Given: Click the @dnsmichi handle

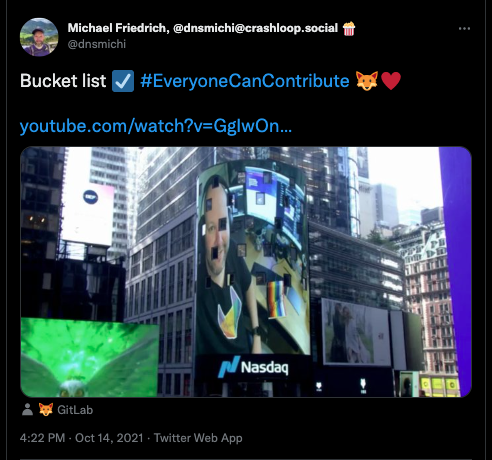Looking at the screenshot, I should click(97, 44).
